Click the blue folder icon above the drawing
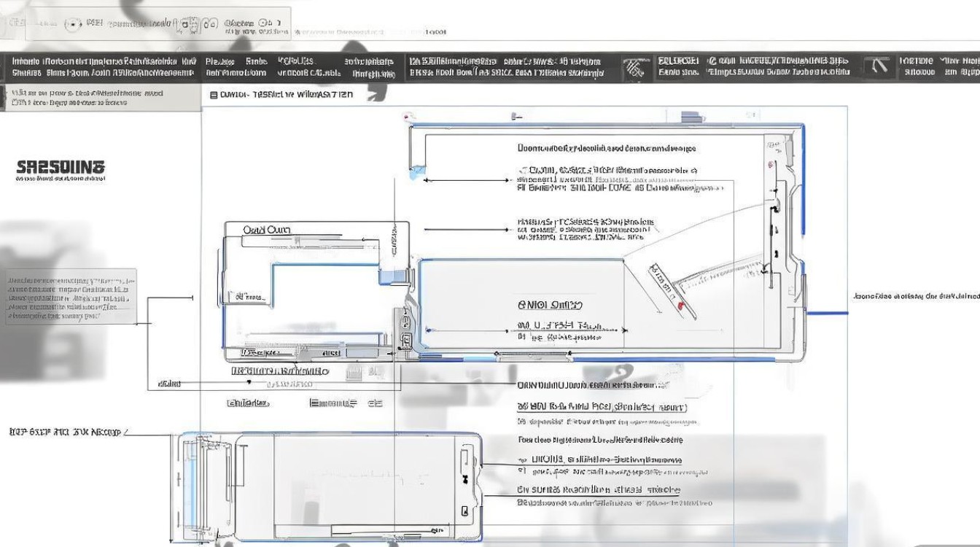Screen dimensions: 980x547 pyautogui.click(x=690, y=116)
